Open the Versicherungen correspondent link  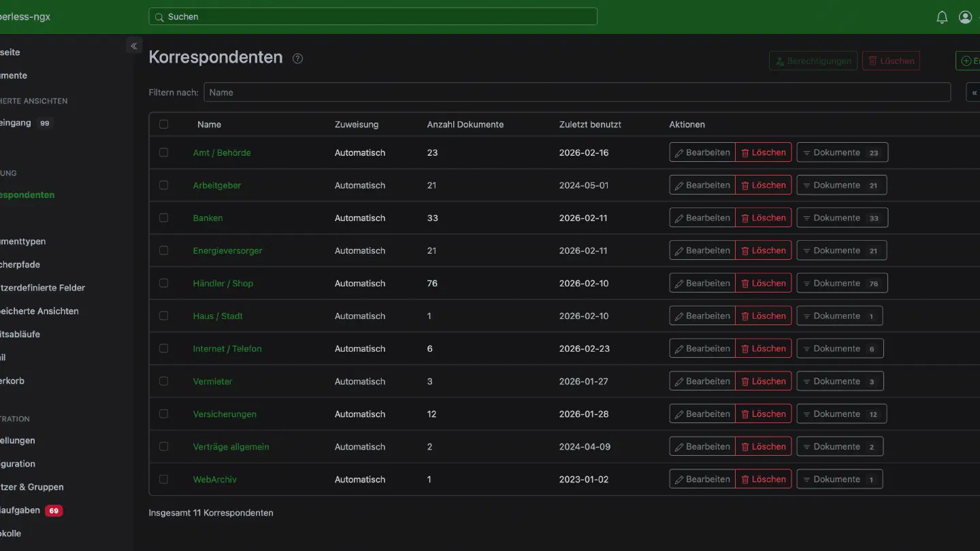pyautogui.click(x=225, y=414)
